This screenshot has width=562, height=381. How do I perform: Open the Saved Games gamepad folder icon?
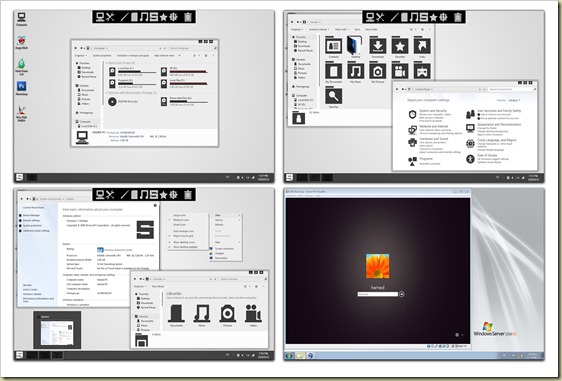pyautogui.click(x=422, y=70)
